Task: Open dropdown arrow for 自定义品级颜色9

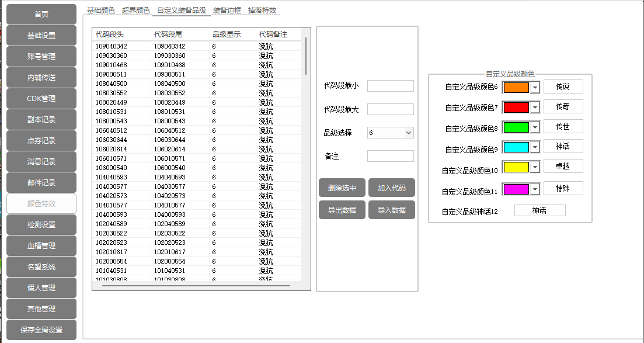Action: coord(534,147)
